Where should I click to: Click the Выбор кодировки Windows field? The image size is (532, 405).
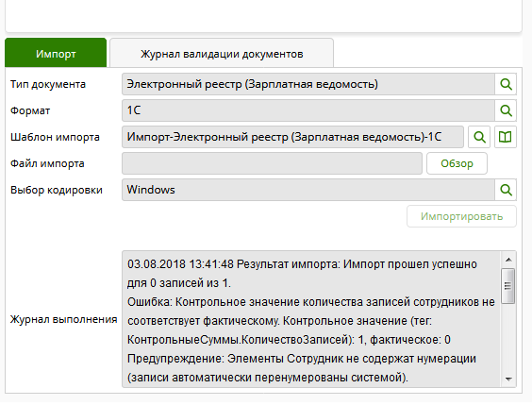tap(308, 190)
